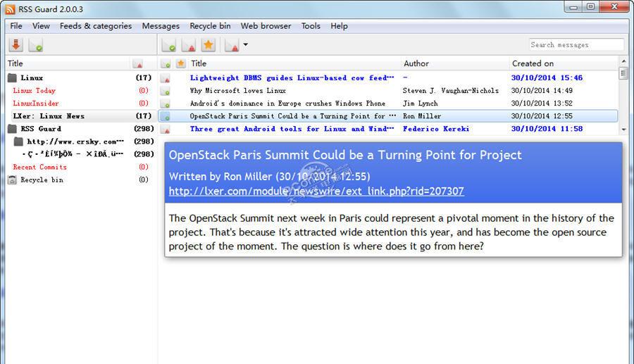Click the message list scrollbar down arrow
The width and height of the screenshot is (634, 364).
pyautogui.click(x=623, y=130)
